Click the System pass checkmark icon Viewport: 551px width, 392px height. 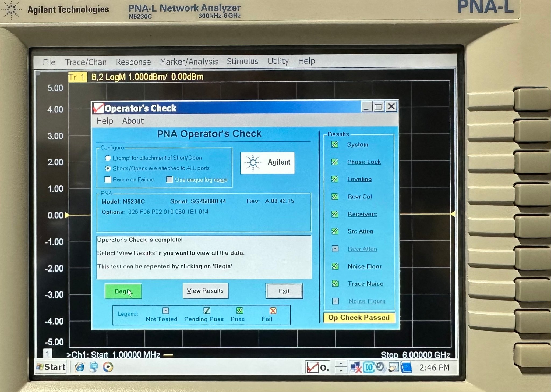click(x=335, y=144)
